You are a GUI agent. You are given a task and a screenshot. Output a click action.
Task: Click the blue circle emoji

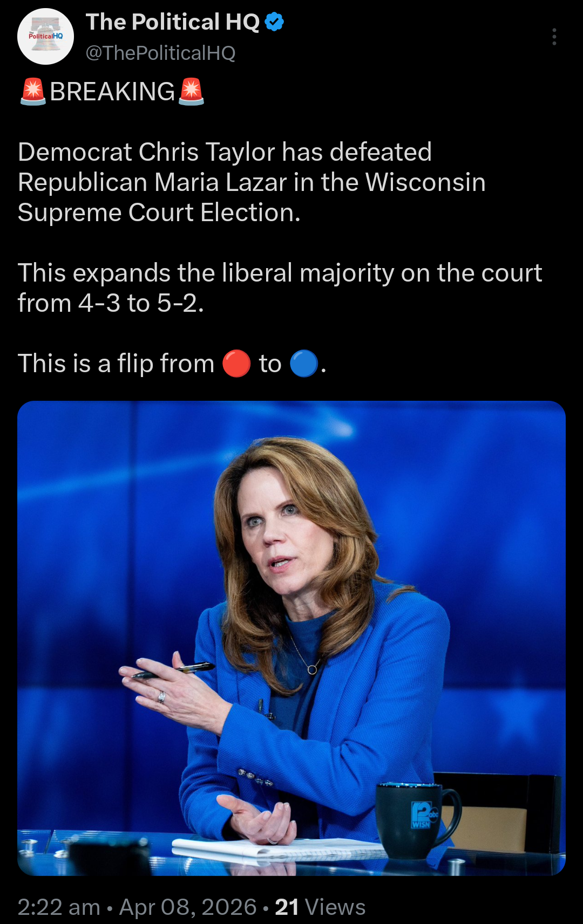click(x=303, y=364)
